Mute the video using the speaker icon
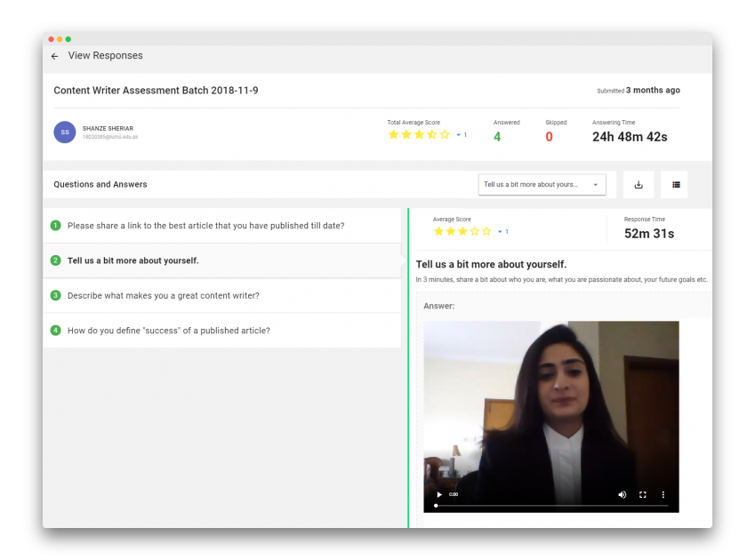The width and height of the screenshot is (755, 560). pyautogui.click(x=622, y=494)
